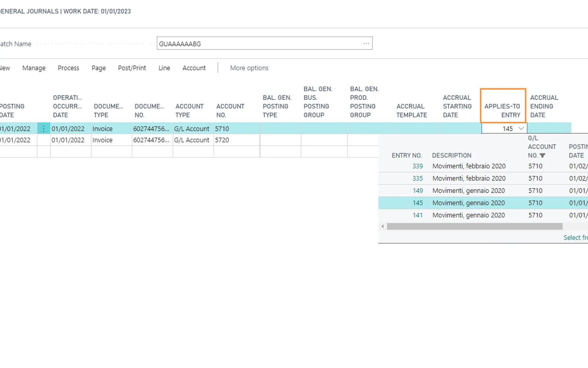The height and width of the screenshot is (368, 588).
Task: Click the Bal. Gen. Bus. Posting Group header
Action: tap(318, 102)
